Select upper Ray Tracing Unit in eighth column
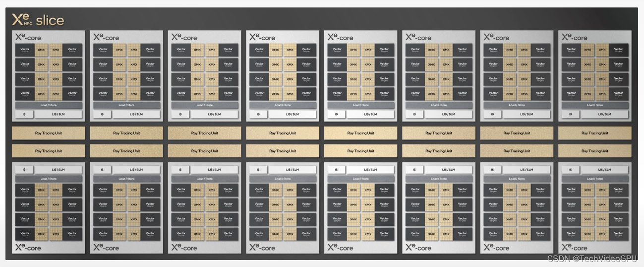Viewport: 644px width, 267px height. click(595, 133)
